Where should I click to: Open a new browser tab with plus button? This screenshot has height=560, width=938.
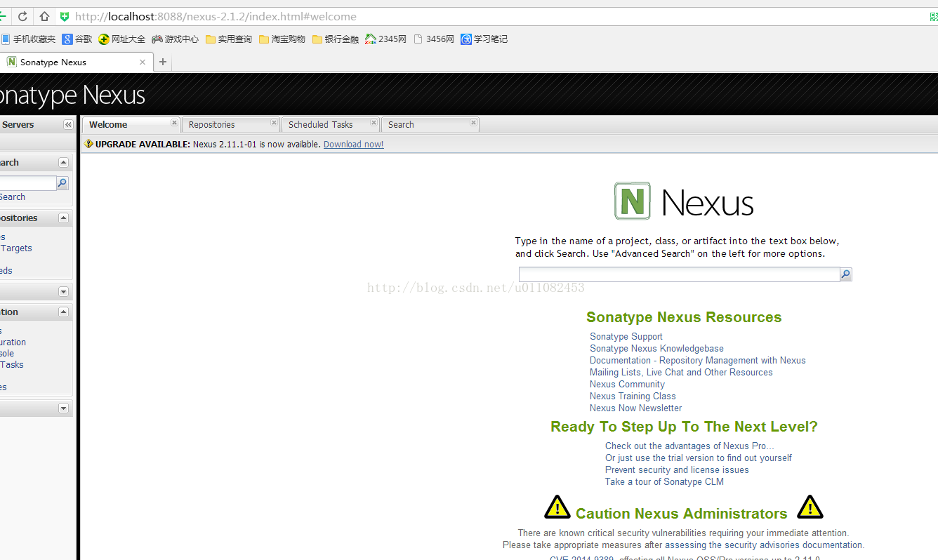point(163,62)
